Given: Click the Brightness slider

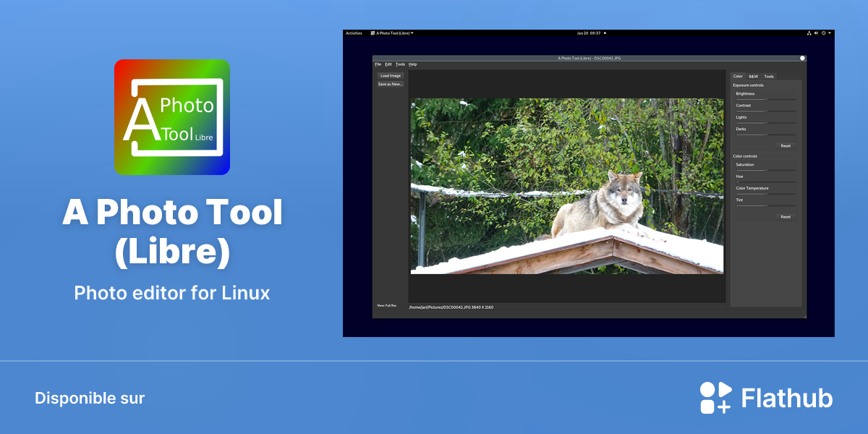Looking at the screenshot, I should click(x=766, y=99).
